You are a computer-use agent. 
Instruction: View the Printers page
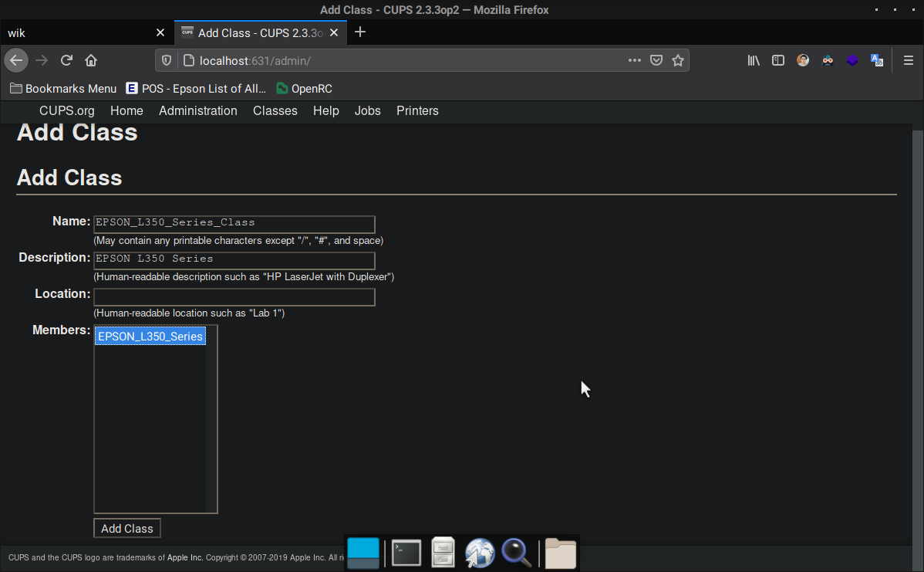tap(418, 111)
